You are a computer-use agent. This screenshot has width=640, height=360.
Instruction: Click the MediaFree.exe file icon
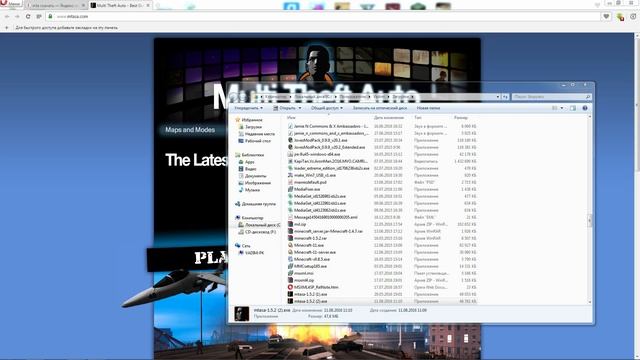coord(290,189)
